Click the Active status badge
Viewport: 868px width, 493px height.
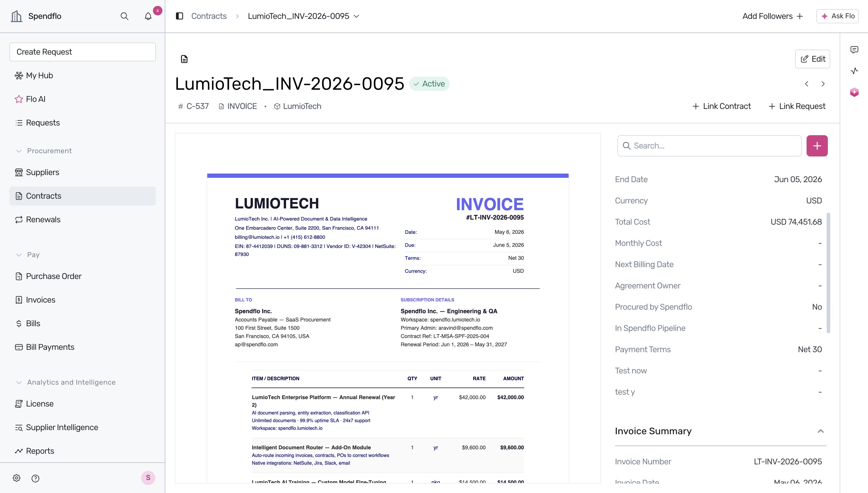[429, 84]
